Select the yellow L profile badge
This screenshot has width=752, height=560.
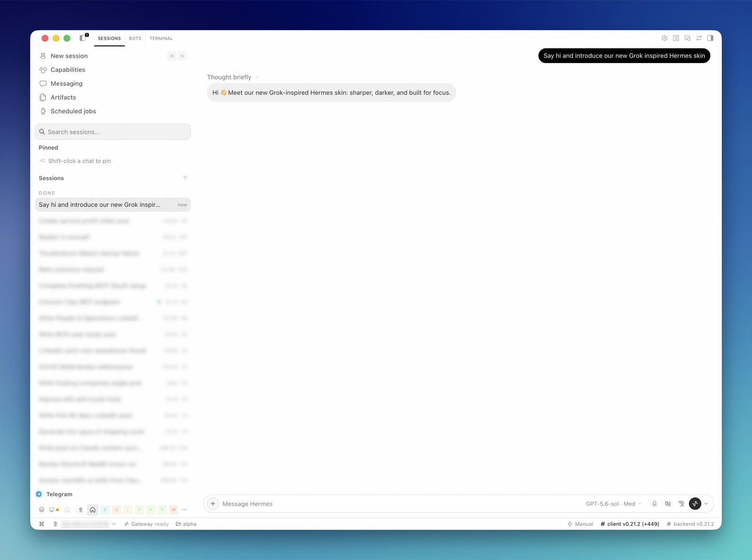pyautogui.click(x=128, y=510)
